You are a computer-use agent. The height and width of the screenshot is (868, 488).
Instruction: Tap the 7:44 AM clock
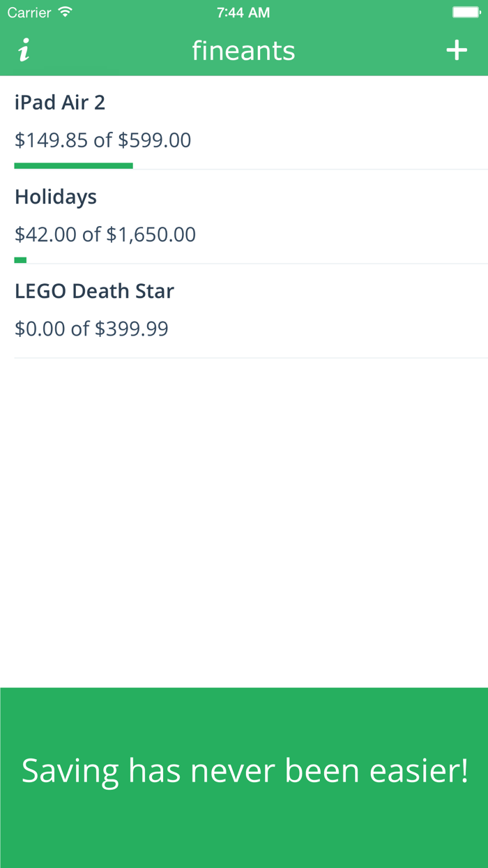(243, 13)
